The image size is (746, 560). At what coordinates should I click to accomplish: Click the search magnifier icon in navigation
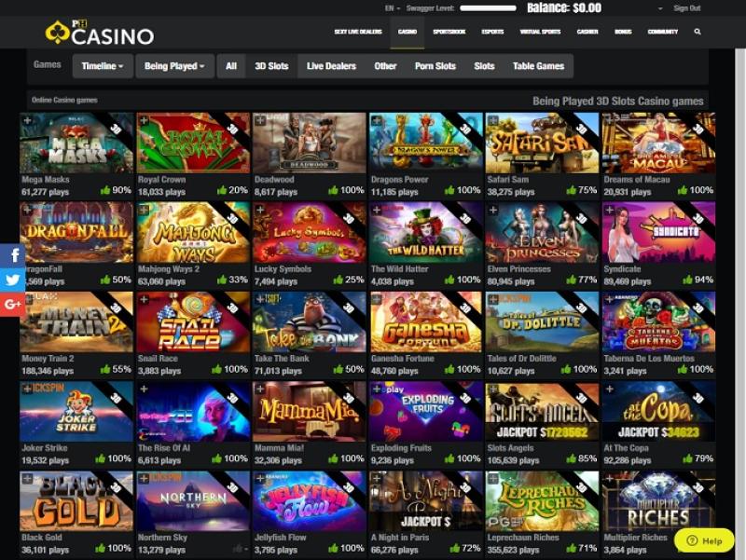point(698,32)
